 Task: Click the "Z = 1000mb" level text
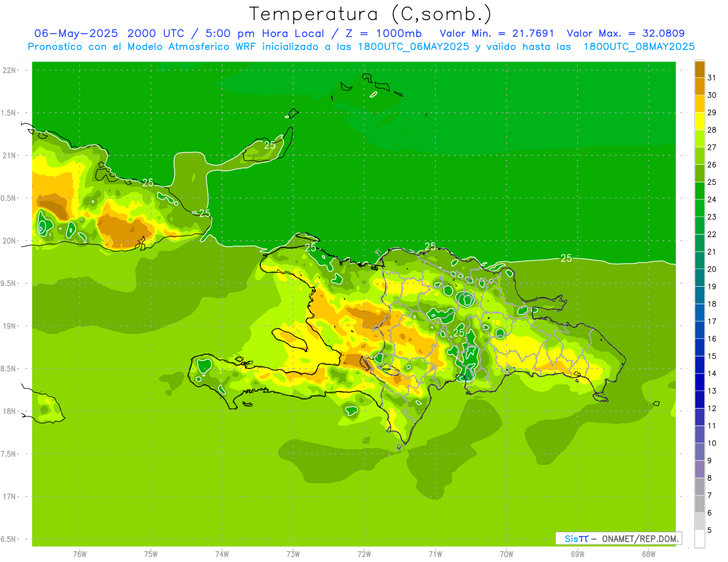click(383, 33)
